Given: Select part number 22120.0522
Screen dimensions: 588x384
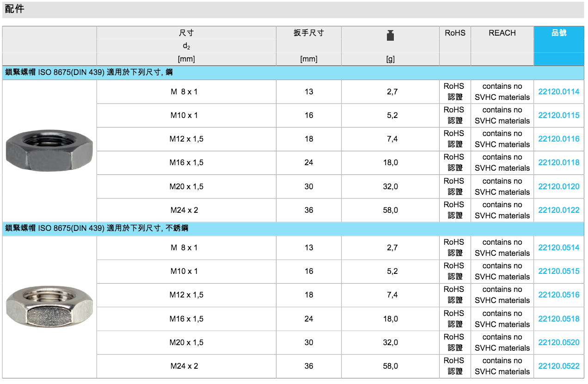Looking at the screenshot, I should (558, 366).
